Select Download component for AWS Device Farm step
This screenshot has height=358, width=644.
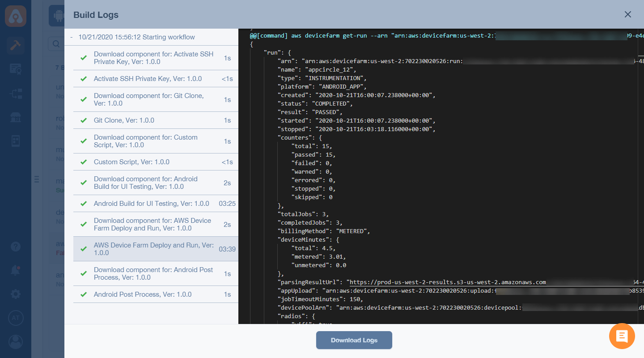pyautogui.click(x=156, y=224)
